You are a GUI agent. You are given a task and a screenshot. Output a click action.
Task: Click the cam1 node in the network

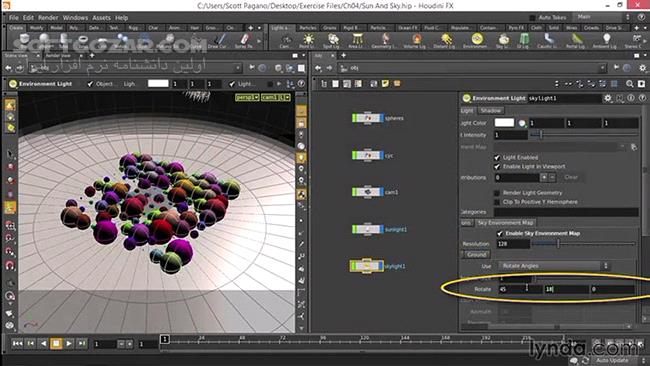(x=368, y=192)
